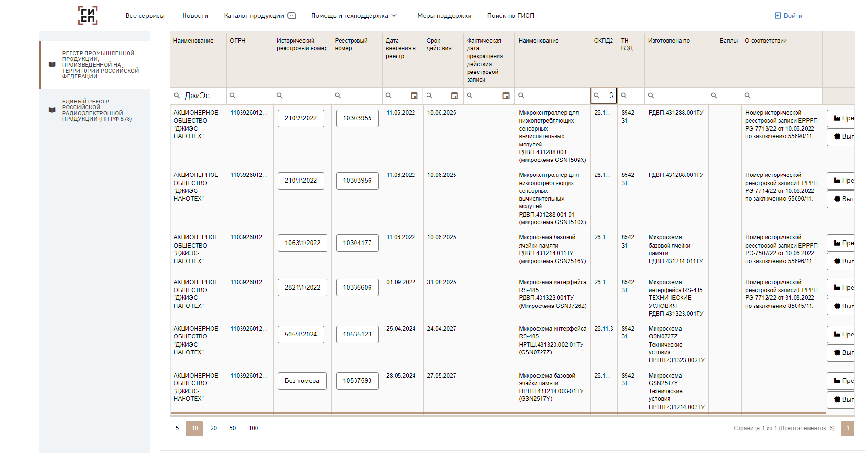Open historical registry number 1063\1\2022
Viewport: 868px width, 453px height.
pyautogui.click(x=303, y=243)
